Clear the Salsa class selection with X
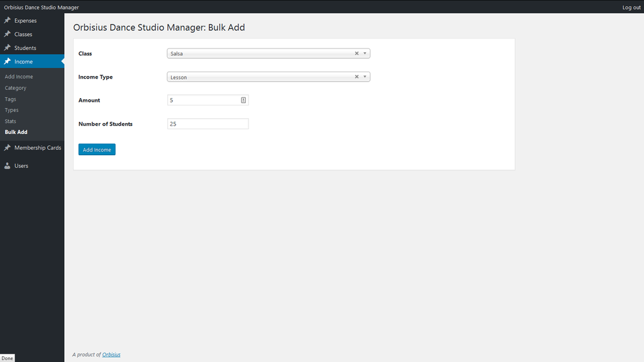This screenshot has width=644, height=362. click(357, 53)
